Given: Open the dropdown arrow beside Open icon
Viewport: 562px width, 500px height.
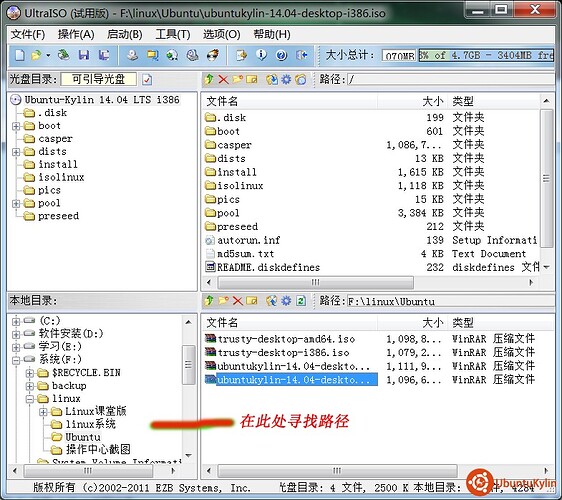Looking at the screenshot, I should point(48,56).
